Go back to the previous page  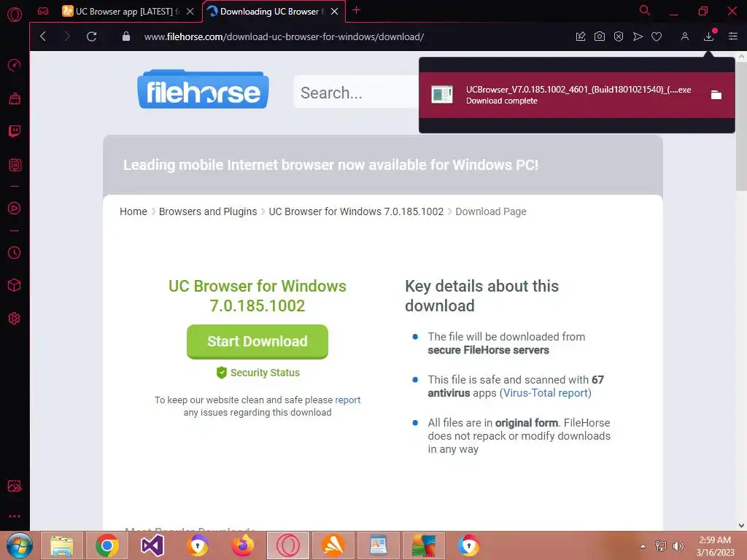43,36
